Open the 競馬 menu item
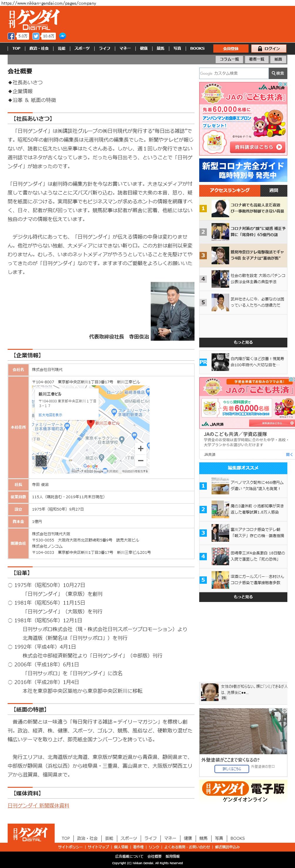The width and height of the screenshot is (295, 868). (161, 48)
